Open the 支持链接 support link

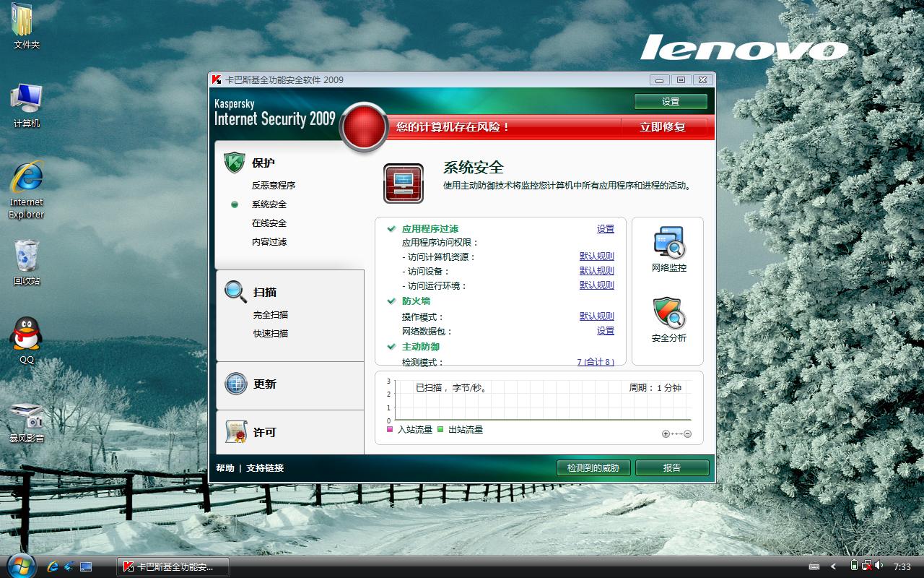(265, 468)
